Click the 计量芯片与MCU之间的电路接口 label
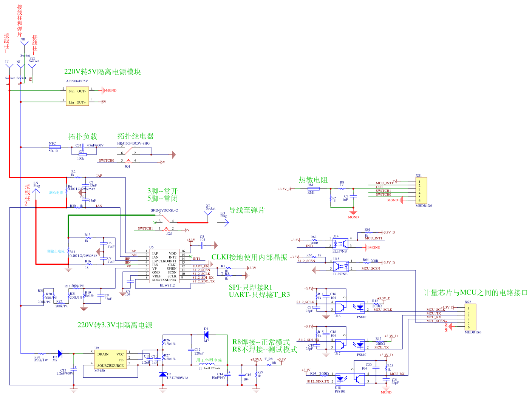The width and height of the screenshot is (532, 398). tap(475, 293)
